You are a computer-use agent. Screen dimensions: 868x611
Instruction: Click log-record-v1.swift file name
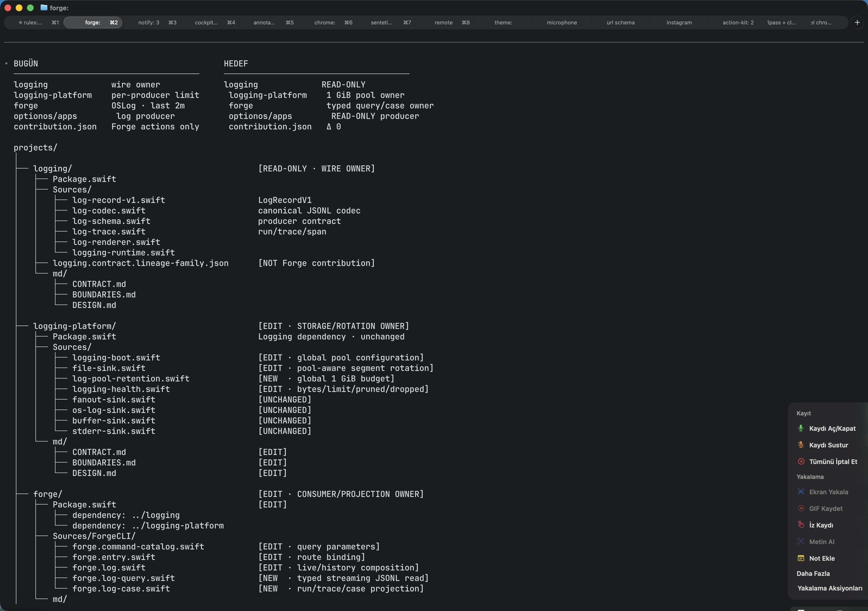(119, 200)
